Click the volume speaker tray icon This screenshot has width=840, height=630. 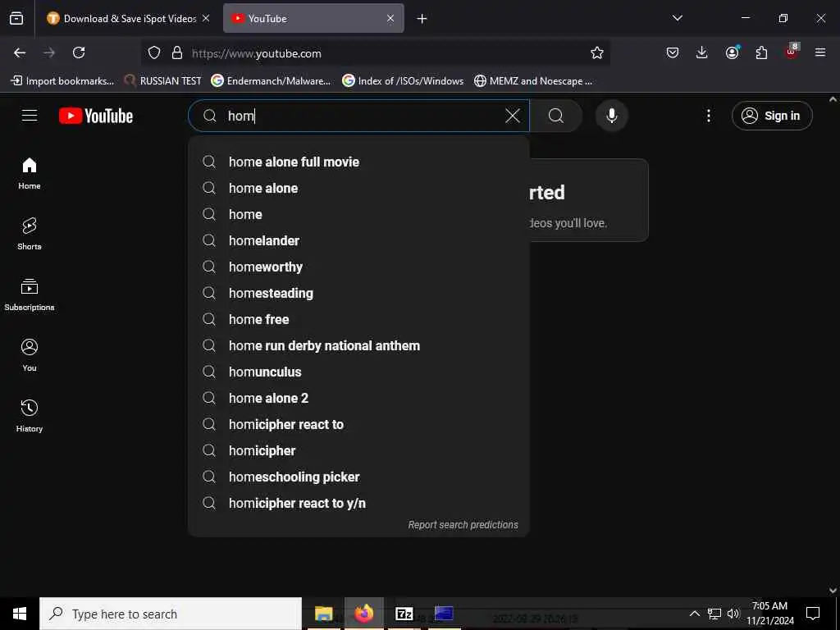[x=733, y=614]
